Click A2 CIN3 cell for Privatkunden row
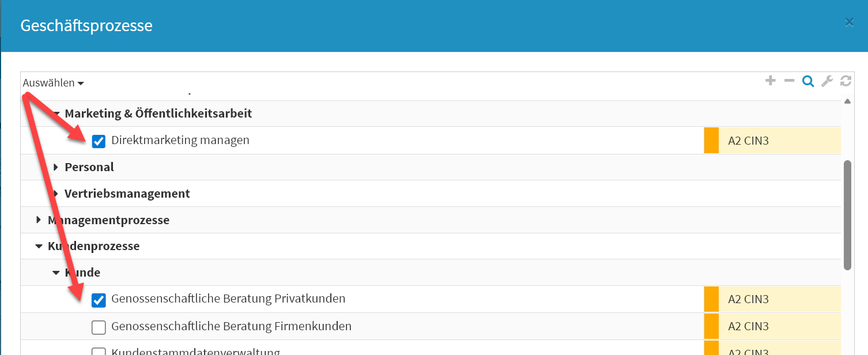868x355 pixels. [x=778, y=300]
